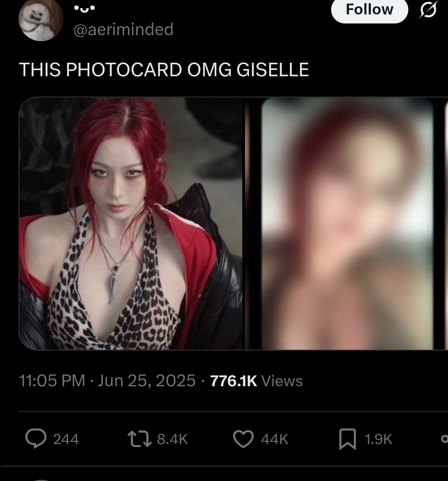Image resolution: width=448 pixels, height=481 pixels.
Task: Follow the @aeriminded account
Action: [369, 10]
